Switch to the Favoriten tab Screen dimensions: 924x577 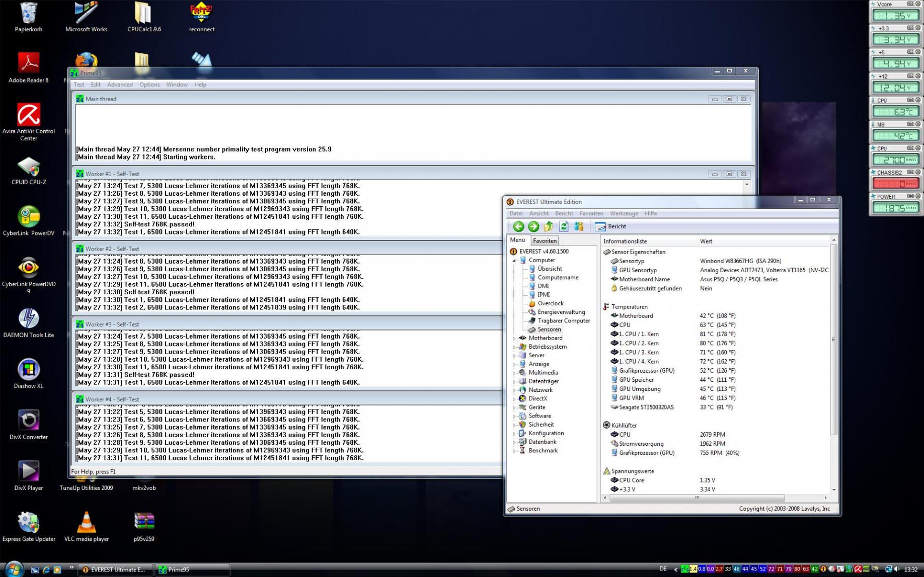(x=545, y=241)
